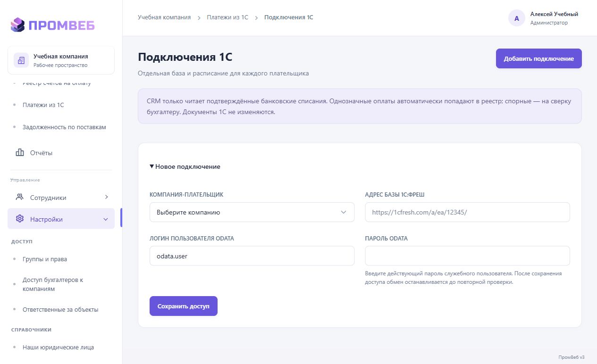Viewport: 597px width, 364px height.
Task: Click the Подключения 1С page heading
Action: (185, 58)
